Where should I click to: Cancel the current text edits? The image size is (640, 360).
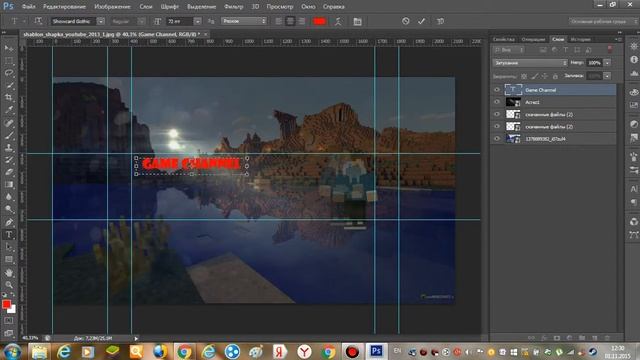tap(405, 21)
